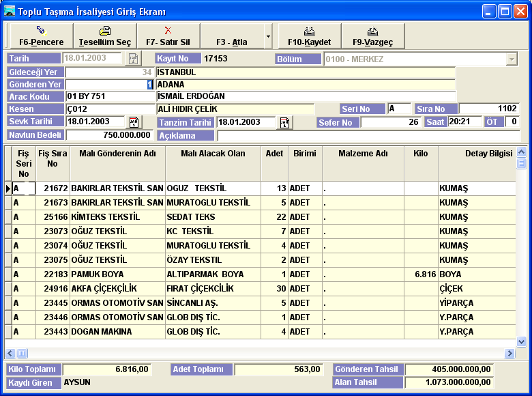
Task: Click Fiş Sıra No cell 23446
Action: coord(53,317)
